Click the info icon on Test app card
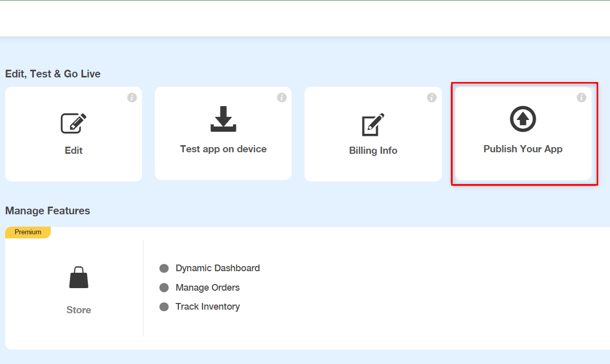 point(281,97)
